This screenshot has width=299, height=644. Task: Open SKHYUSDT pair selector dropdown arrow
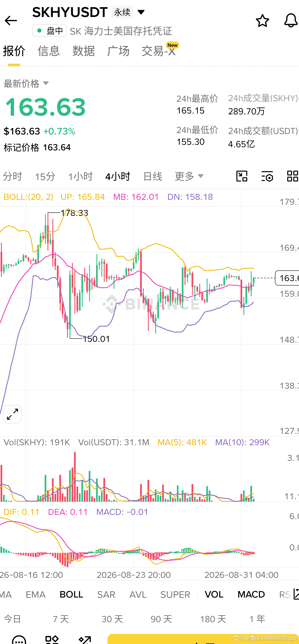(x=141, y=12)
